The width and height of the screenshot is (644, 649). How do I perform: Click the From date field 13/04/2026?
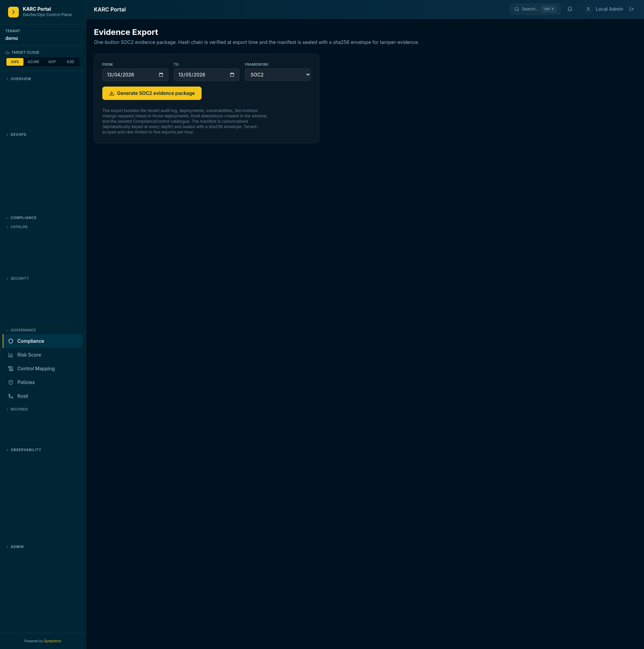[135, 74]
